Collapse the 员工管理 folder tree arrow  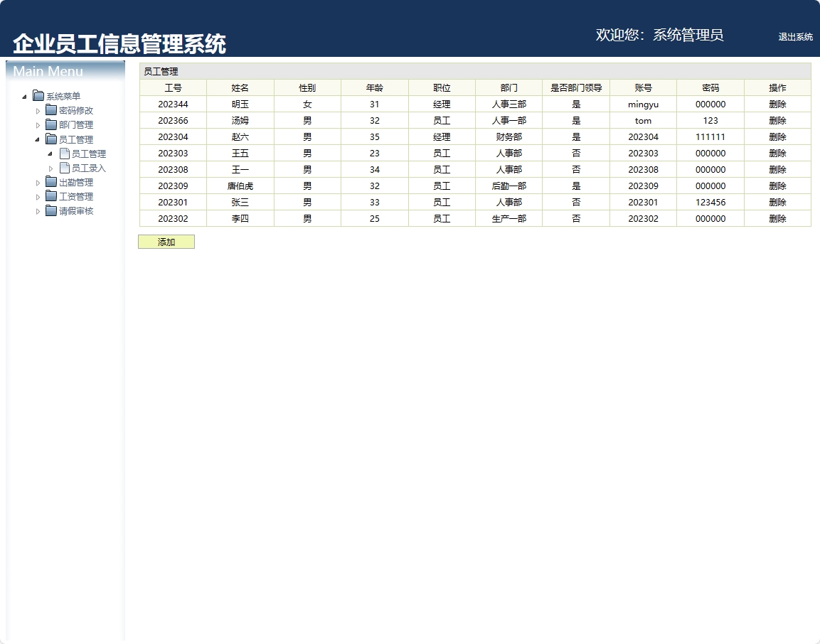[38, 139]
